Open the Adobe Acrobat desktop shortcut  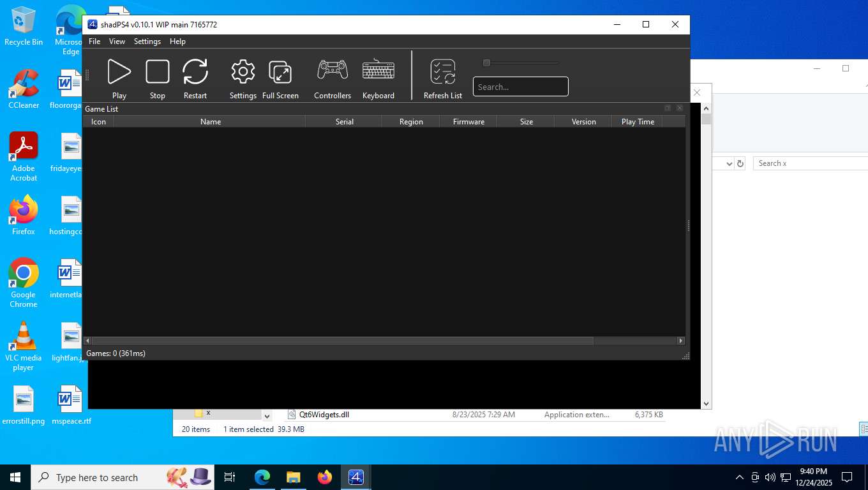coord(24,157)
